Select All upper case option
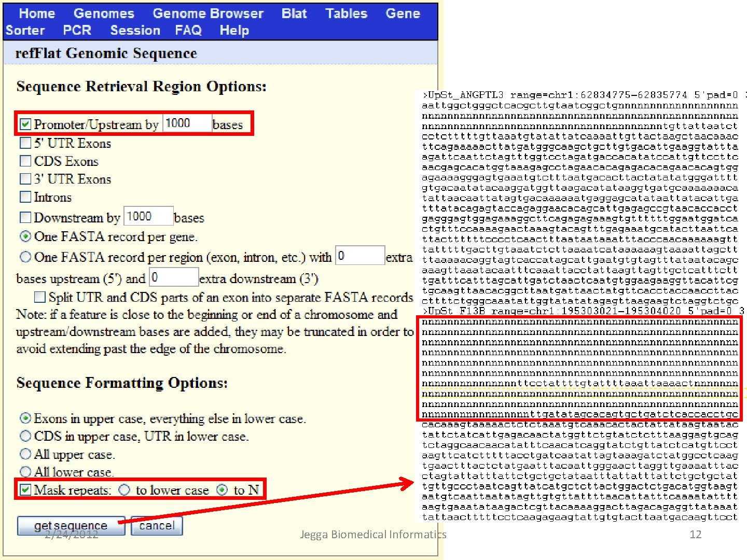The image size is (747, 560). [x=25, y=454]
